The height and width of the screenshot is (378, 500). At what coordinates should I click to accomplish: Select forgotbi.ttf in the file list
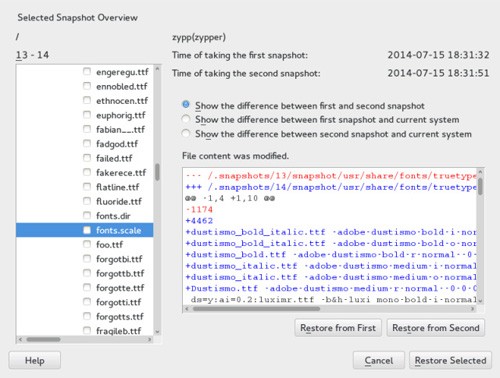coord(119,259)
